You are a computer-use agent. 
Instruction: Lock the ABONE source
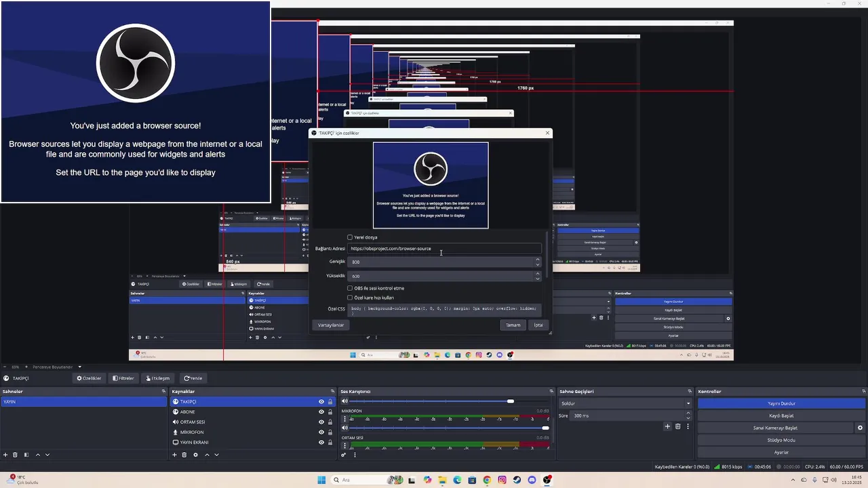(330, 412)
